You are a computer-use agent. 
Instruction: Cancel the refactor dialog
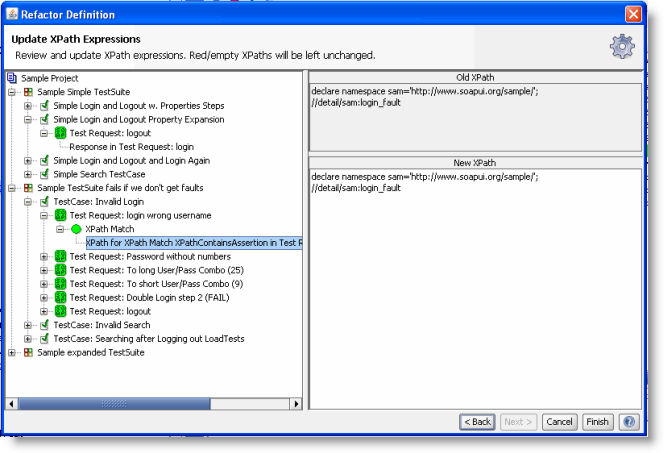click(x=559, y=422)
